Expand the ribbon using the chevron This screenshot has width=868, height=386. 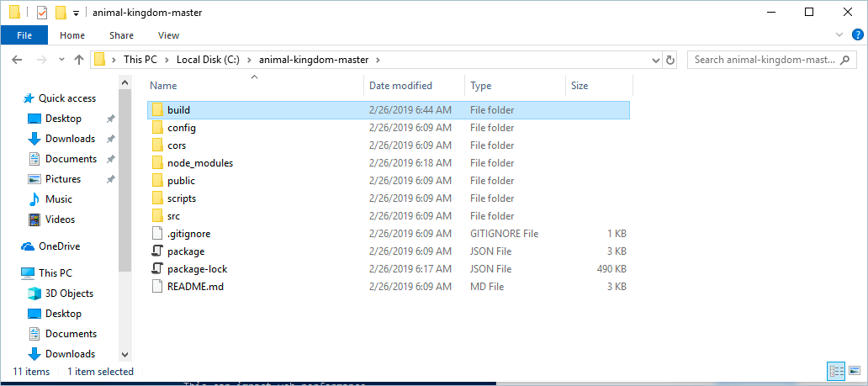[x=839, y=35]
